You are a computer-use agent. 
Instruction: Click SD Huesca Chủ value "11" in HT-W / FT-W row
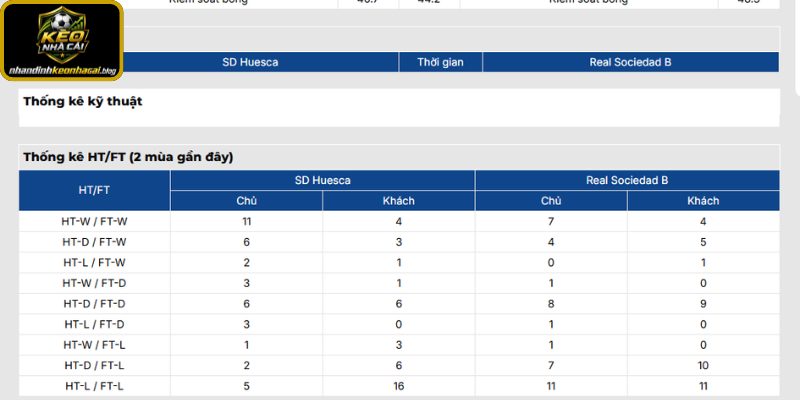pyautogui.click(x=246, y=222)
